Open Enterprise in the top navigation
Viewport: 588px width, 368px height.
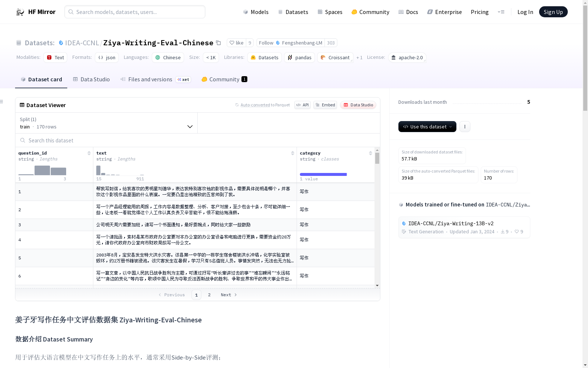click(444, 12)
